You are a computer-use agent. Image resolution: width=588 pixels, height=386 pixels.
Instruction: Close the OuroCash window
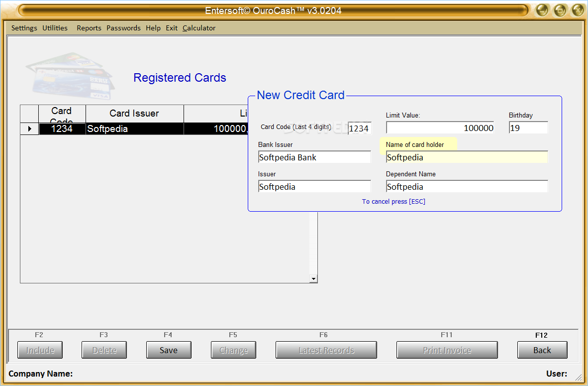coord(578,10)
